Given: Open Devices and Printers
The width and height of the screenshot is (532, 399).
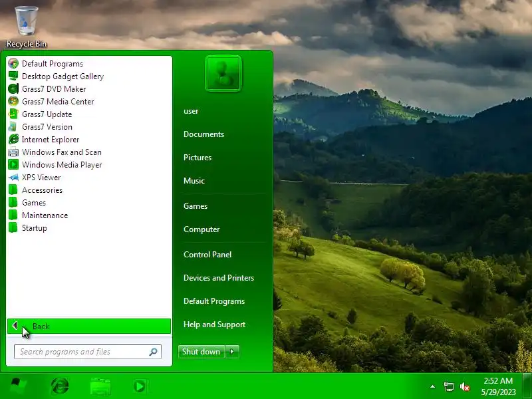Looking at the screenshot, I should (x=219, y=278).
